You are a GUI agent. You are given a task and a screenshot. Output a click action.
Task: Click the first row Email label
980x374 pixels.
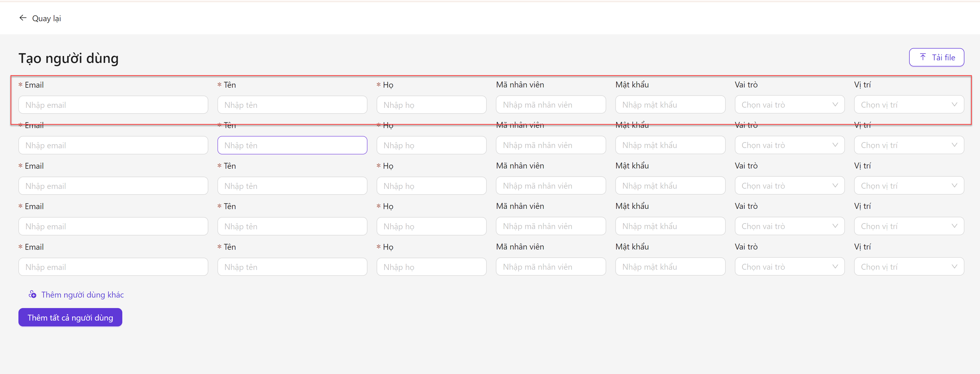(x=34, y=85)
